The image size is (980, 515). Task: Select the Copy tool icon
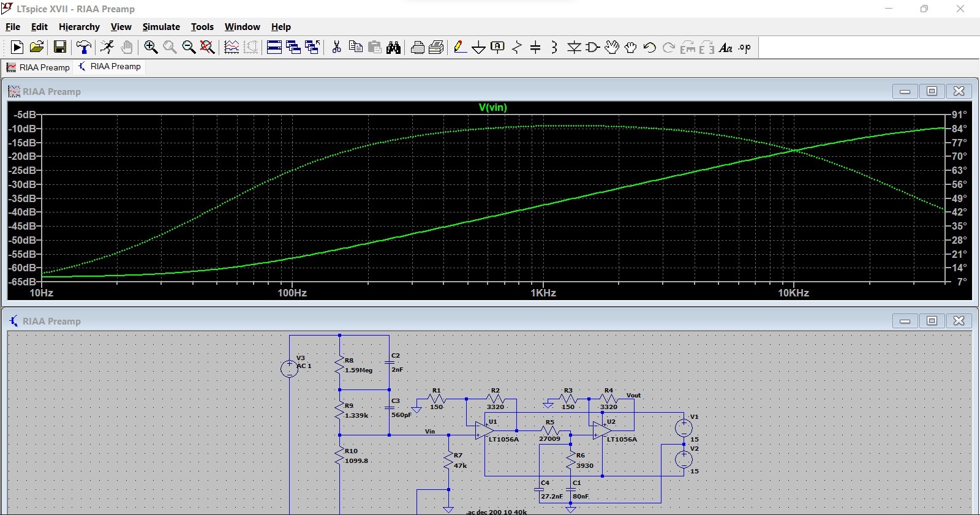point(355,47)
